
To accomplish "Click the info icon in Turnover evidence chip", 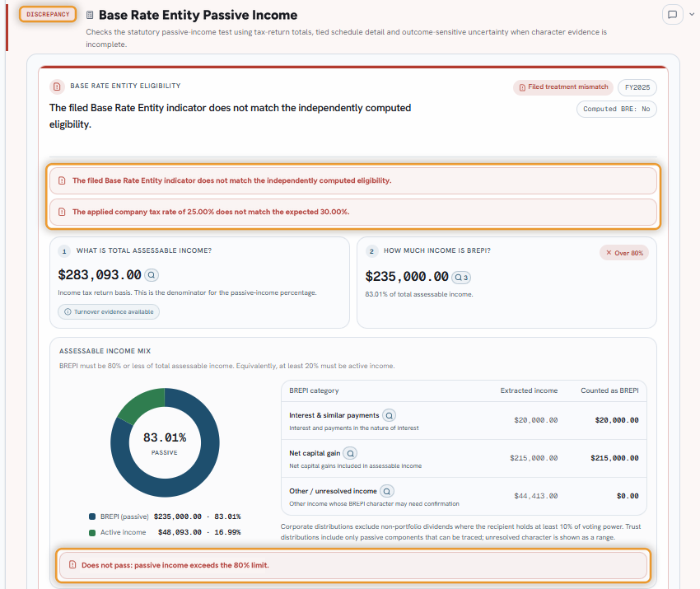I will coord(68,311).
